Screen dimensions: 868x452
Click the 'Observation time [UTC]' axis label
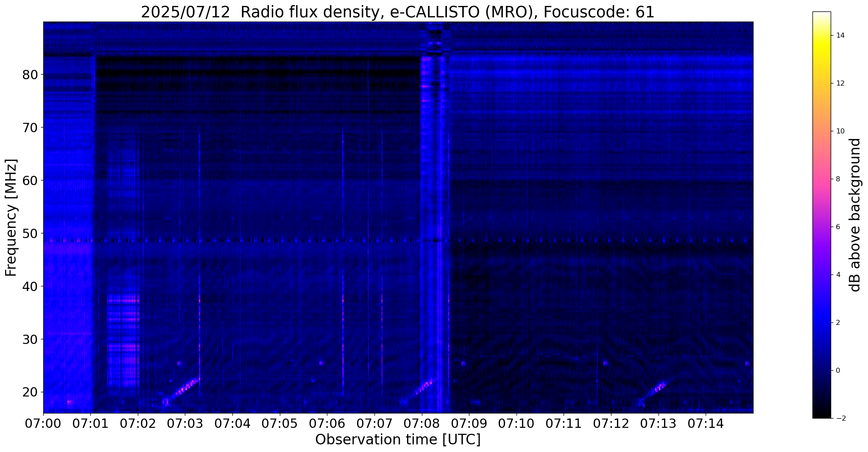(x=398, y=440)
